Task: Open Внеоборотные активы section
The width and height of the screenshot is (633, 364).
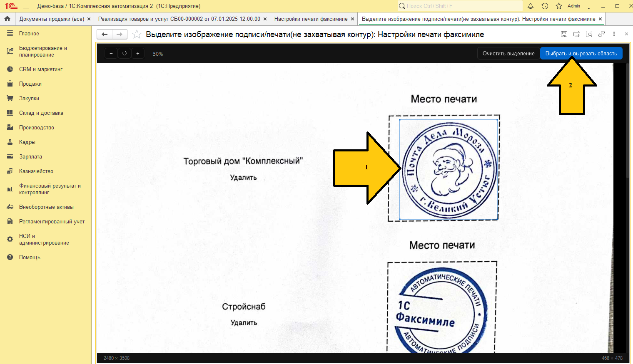Action: (x=46, y=207)
